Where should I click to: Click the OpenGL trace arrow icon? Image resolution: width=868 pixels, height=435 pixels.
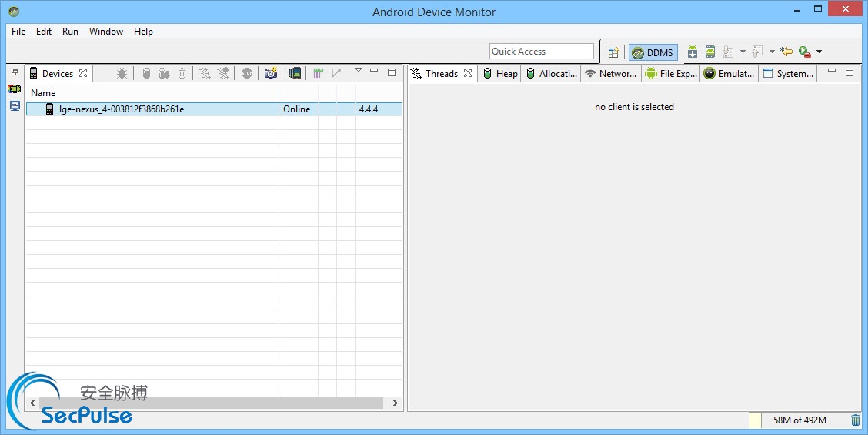[x=336, y=73]
